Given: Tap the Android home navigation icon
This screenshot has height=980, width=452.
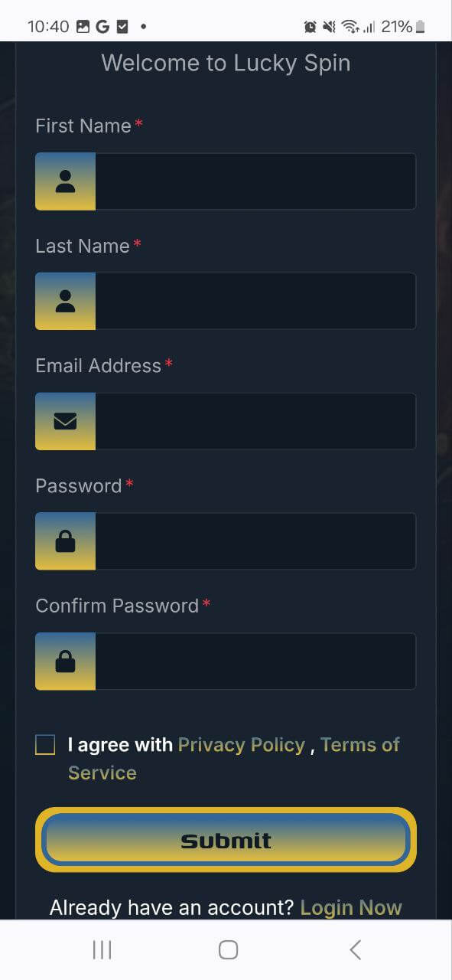Looking at the screenshot, I should coord(228,950).
